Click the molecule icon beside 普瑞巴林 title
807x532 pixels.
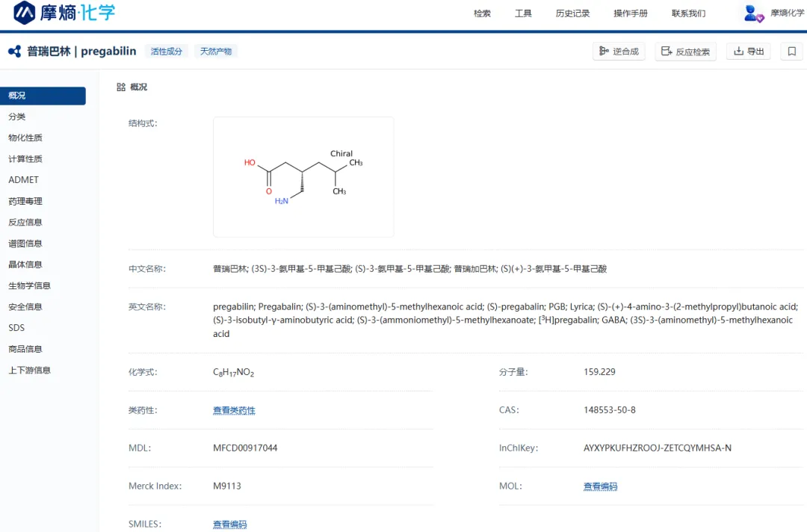point(14,52)
